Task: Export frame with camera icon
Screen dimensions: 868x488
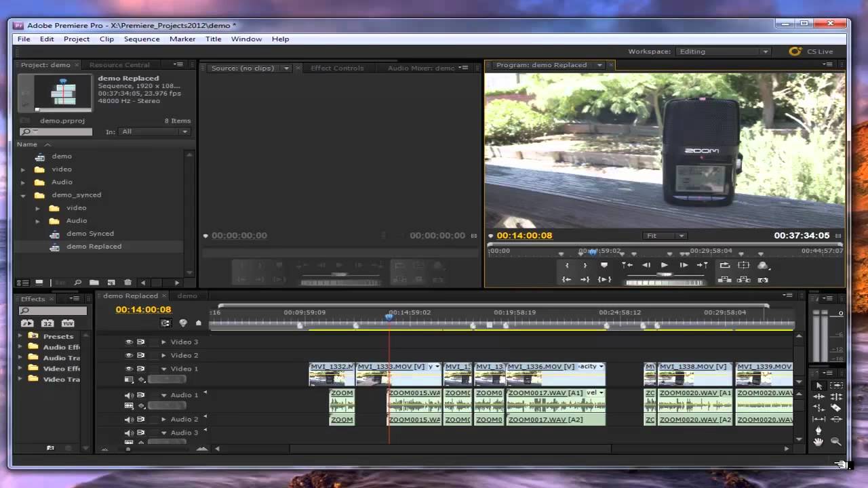Action: 763,279
